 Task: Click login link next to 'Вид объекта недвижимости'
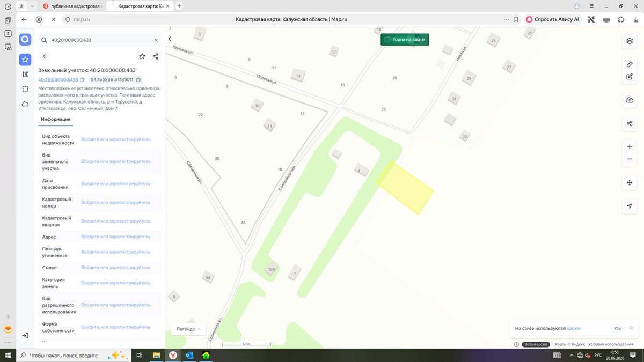116,139
